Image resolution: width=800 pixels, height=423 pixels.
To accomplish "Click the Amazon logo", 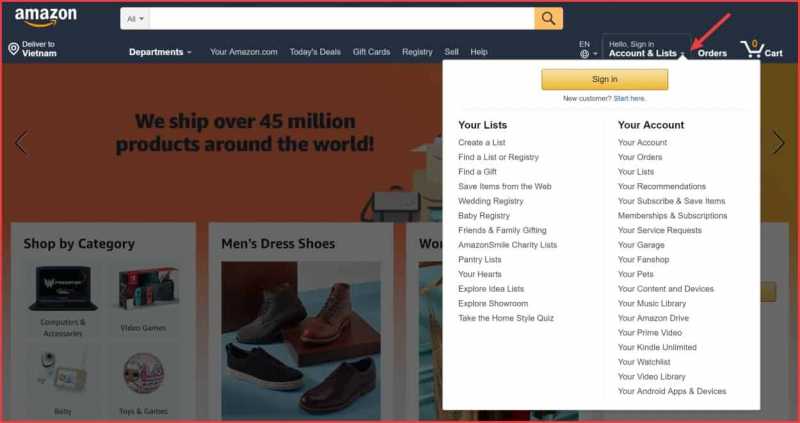I will [x=46, y=17].
